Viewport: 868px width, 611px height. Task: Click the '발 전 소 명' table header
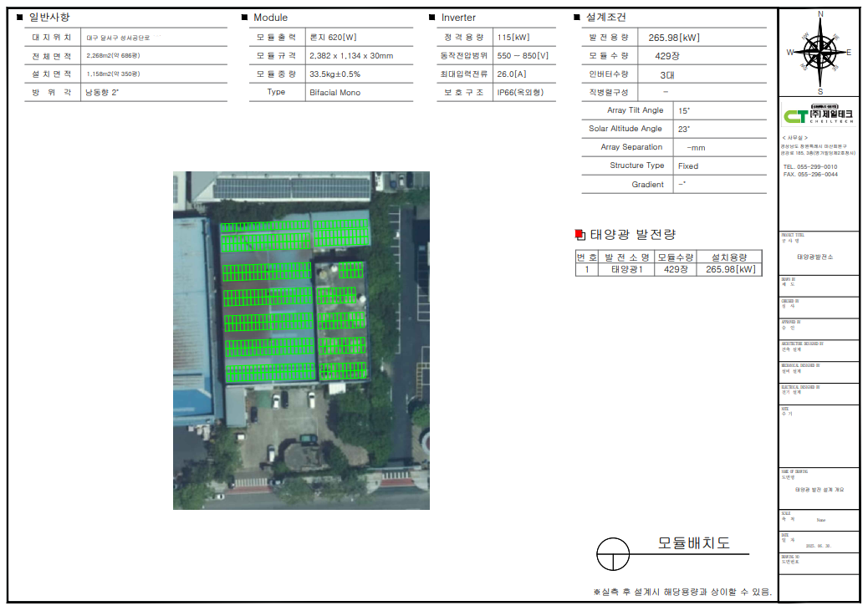coord(626,257)
